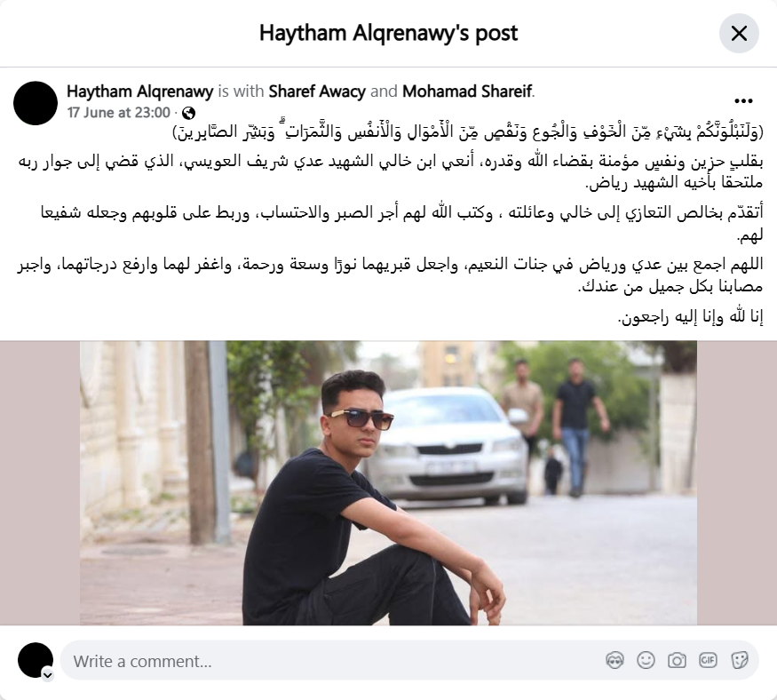Open the 17 June at 23:00 timestamp
This screenshot has width=777, height=700.
[119, 113]
